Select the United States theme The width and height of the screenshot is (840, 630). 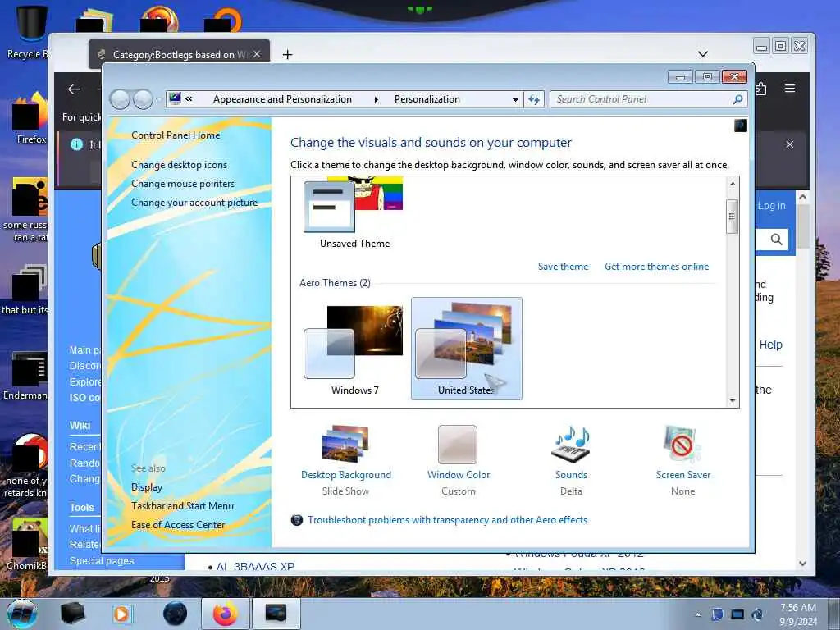pyautogui.click(x=466, y=349)
